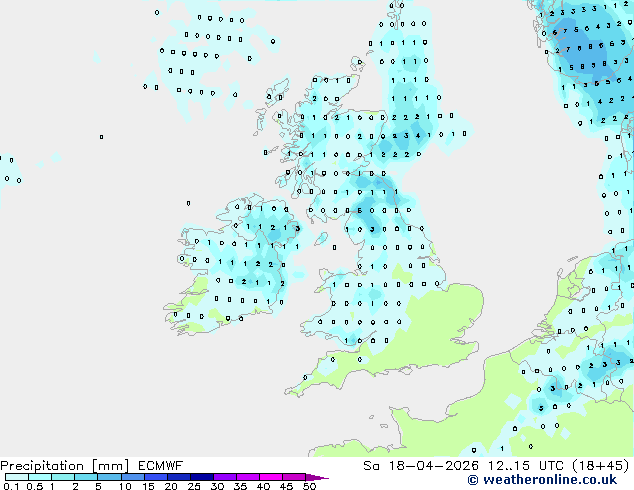634x490 pixels.
Task: Select the 40–45 mm magenta legend swatch
Action: [x=271, y=477]
